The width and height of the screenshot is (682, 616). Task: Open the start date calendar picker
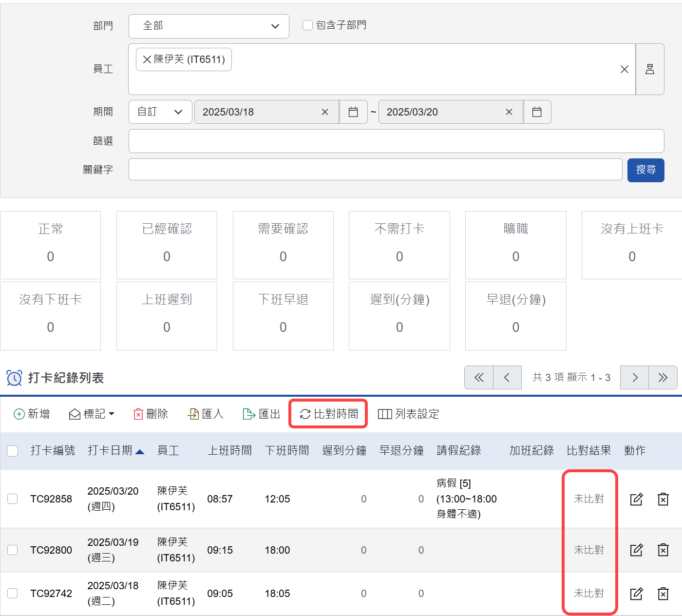tap(353, 112)
